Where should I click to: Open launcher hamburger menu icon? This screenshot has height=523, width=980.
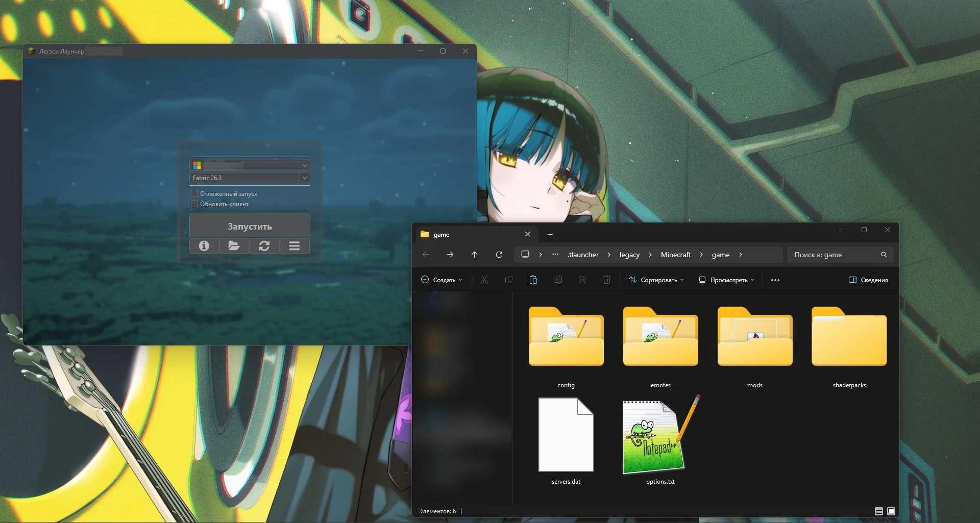click(295, 246)
